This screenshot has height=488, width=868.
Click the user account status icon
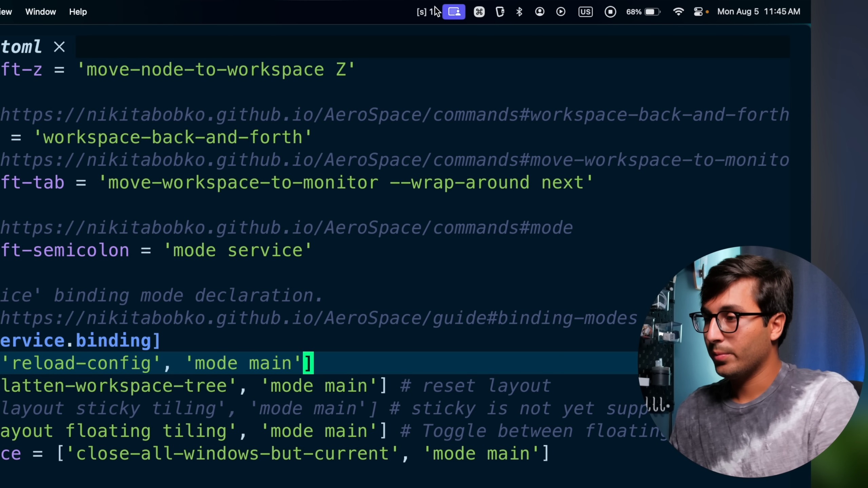point(539,12)
